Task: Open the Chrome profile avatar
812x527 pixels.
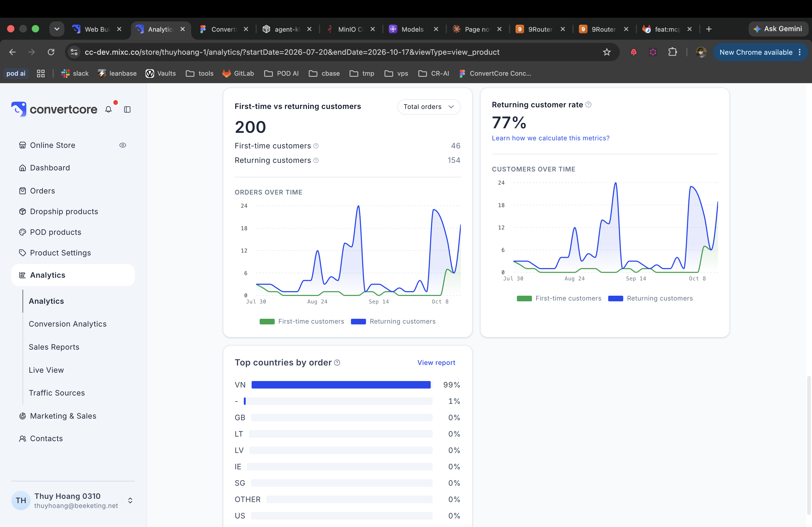Action: 701,52
